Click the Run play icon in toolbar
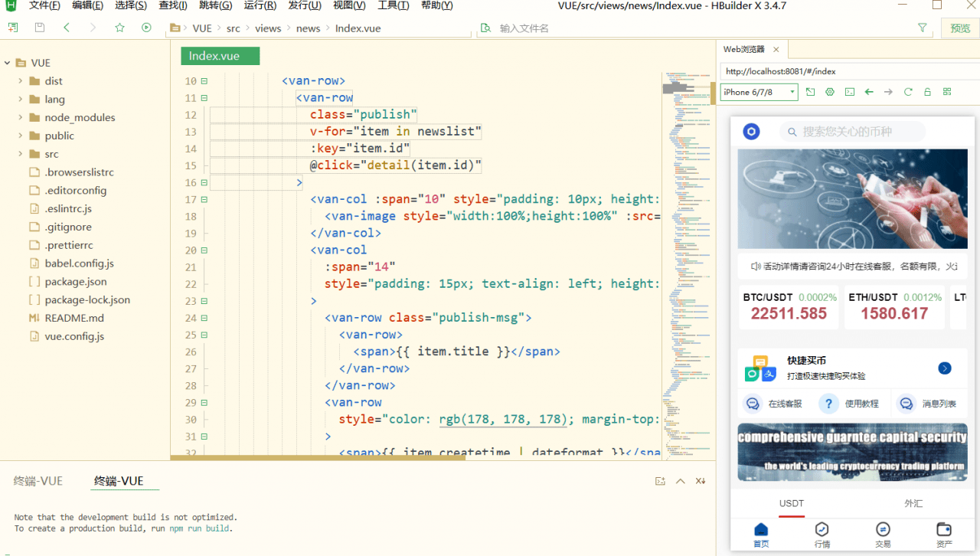The height and width of the screenshot is (556, 980). pos(146,28)
